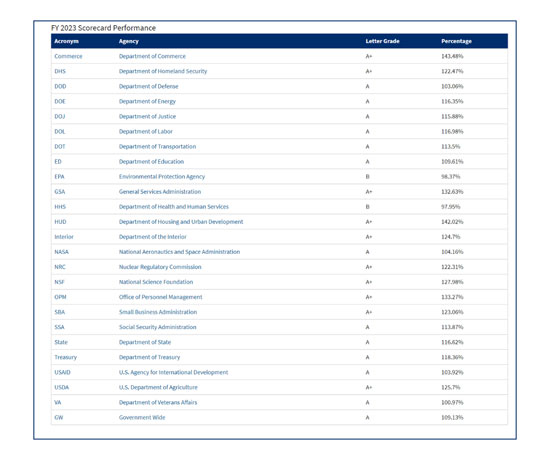Select the 142.02% percentage for HUD
The width and height of the screenshot is (550, 460).
click(452, 222)
